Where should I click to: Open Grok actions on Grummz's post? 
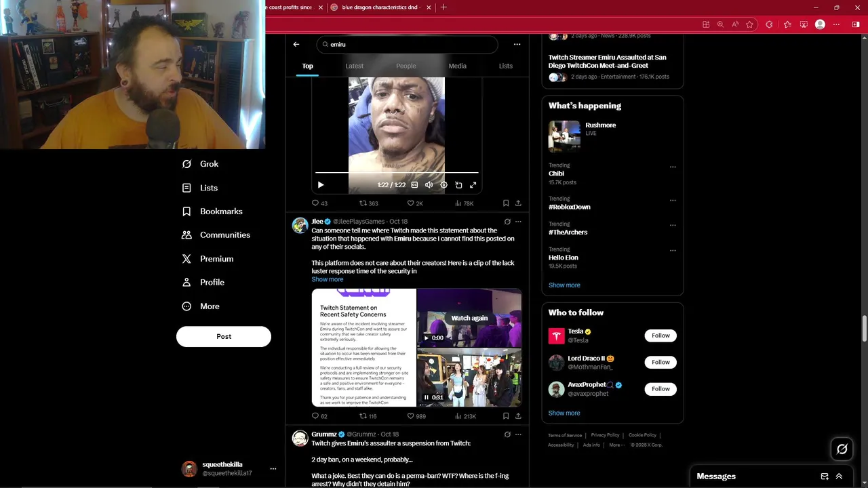(507, 434)
